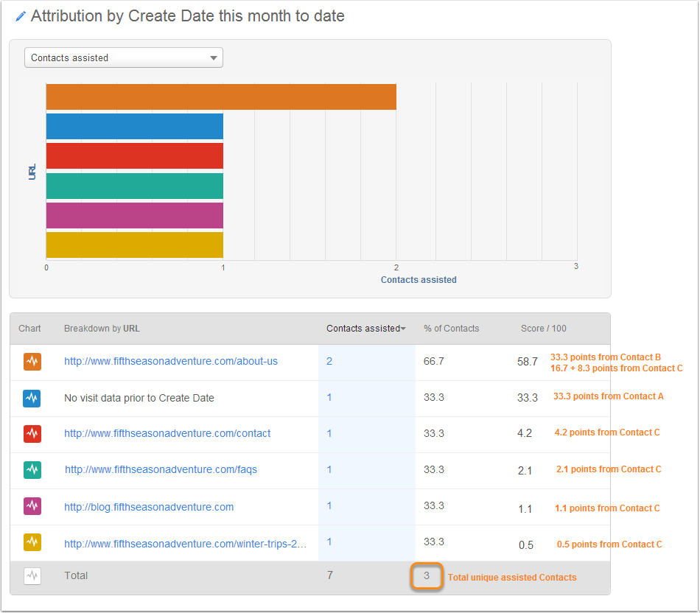Click contacts assisted count 1 for blog URL
This screenshot has height=613, width=700.
pos(329,506)
